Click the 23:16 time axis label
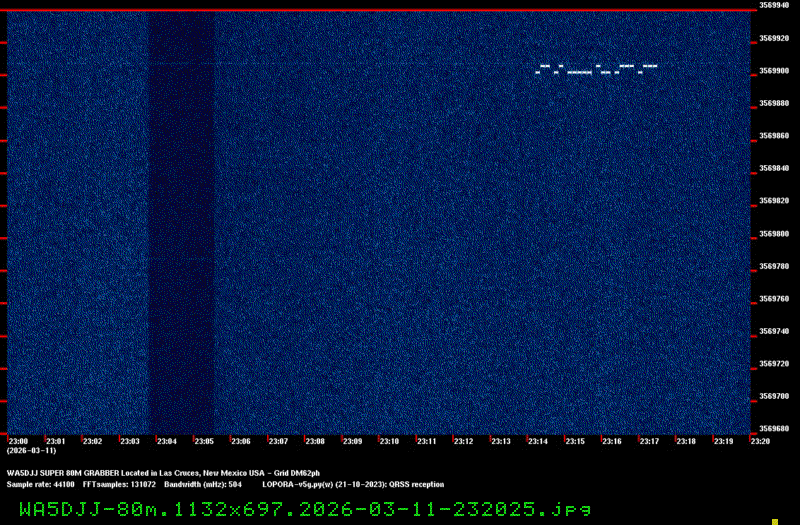 pos(612,441)
